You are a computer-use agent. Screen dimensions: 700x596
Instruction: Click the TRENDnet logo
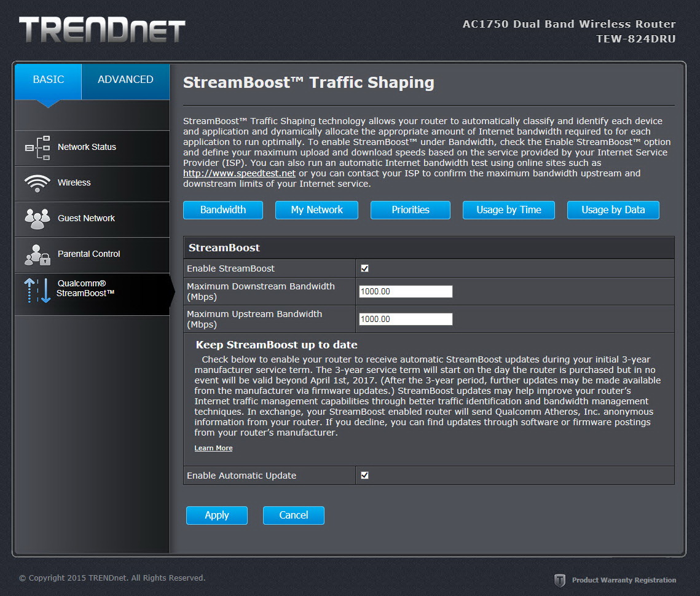click(x=102, y=30)
